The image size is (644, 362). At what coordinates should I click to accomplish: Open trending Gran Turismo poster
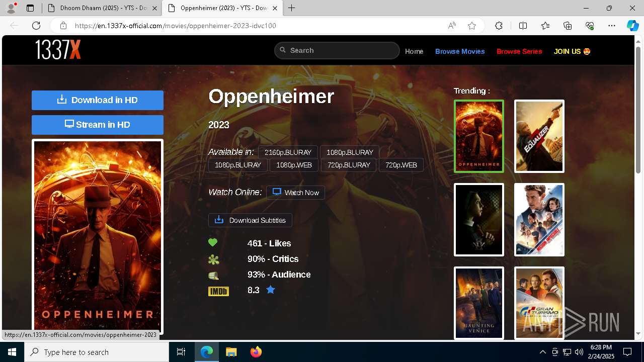[539, 303]
